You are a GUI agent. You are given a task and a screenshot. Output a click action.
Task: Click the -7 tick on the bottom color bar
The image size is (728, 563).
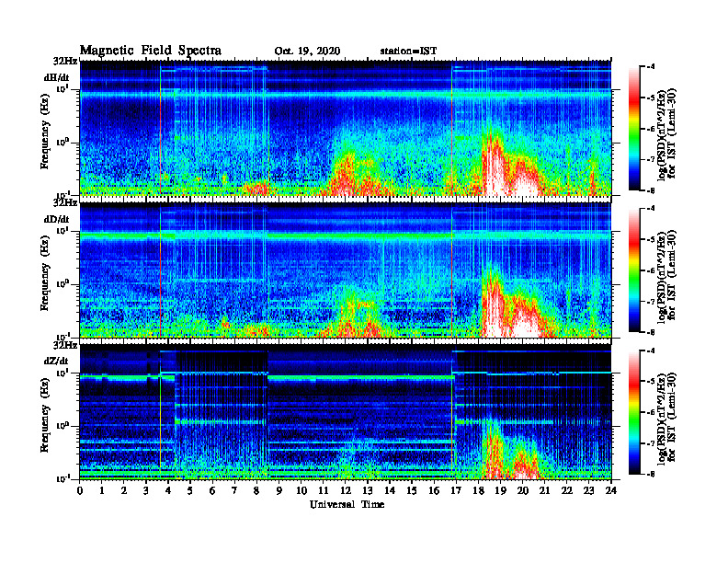pyautogui.click(x=649, y=443)
